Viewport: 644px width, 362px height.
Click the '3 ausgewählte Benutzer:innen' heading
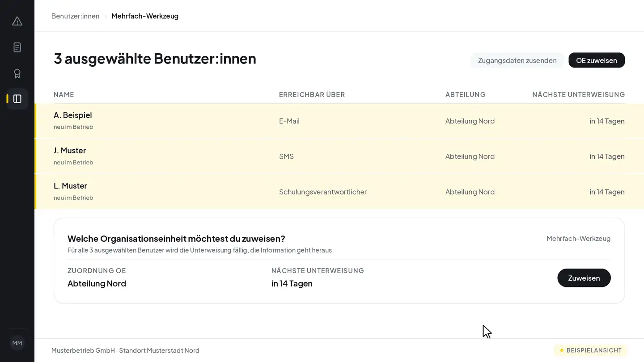[155, 59]
